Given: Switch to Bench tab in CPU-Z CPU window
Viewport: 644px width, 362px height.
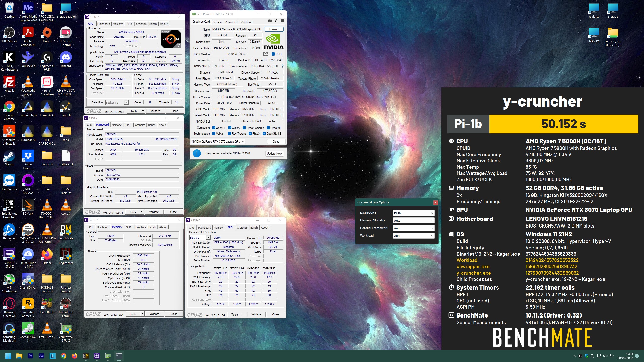Looking at the screenshot, I should click(x=153, y=24).
